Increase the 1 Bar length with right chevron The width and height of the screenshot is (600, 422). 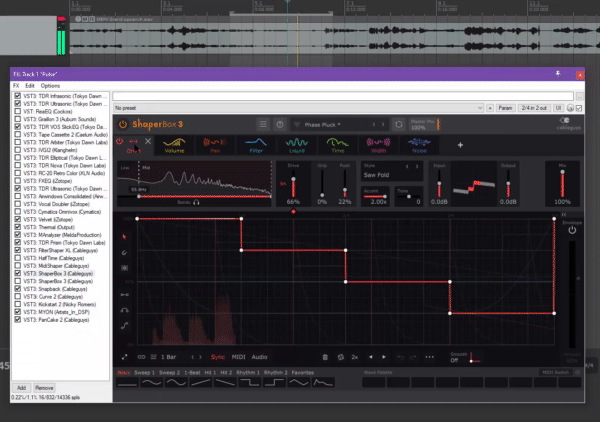(x=200, y=357)
